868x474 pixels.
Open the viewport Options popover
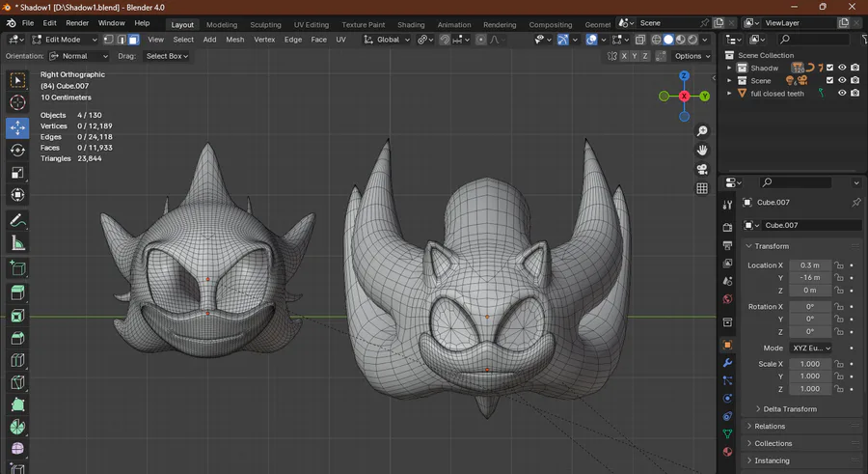692,56
